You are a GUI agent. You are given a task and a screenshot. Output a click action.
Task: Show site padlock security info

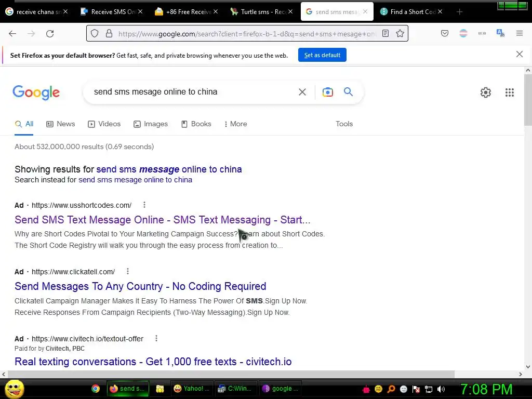[x=109, y=33]
